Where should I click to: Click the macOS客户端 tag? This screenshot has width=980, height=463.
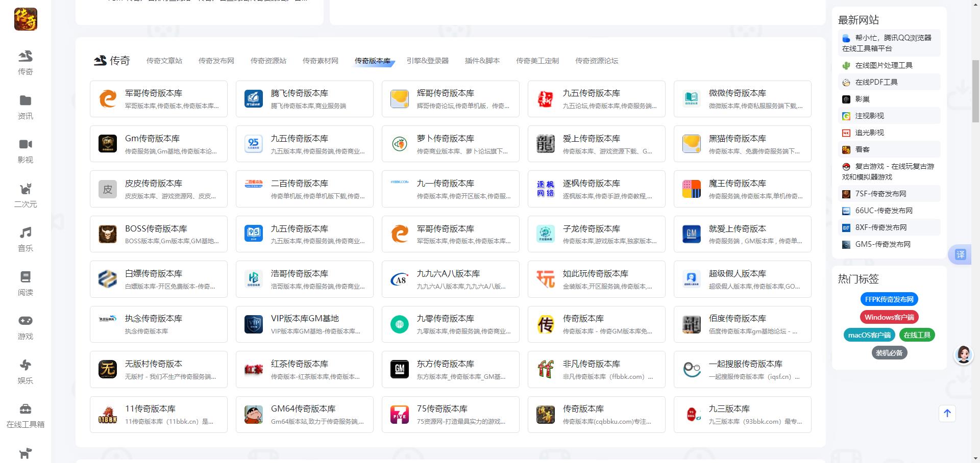(x=869, y=335)
